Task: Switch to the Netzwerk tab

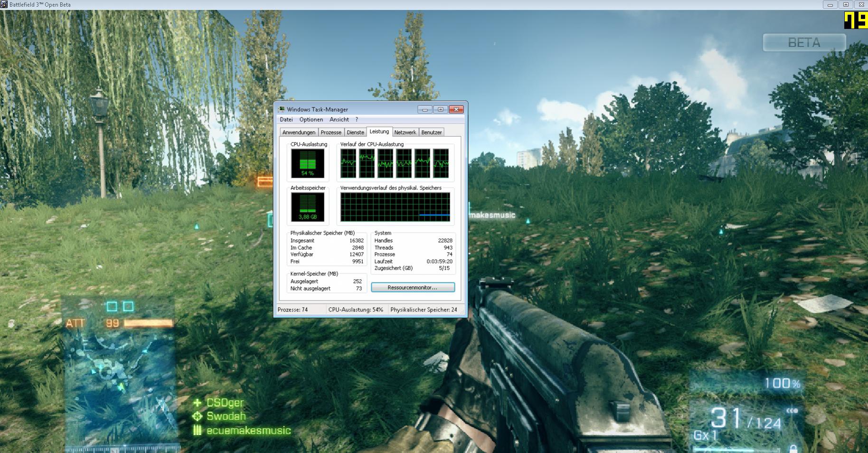Action: click(405, 132)
